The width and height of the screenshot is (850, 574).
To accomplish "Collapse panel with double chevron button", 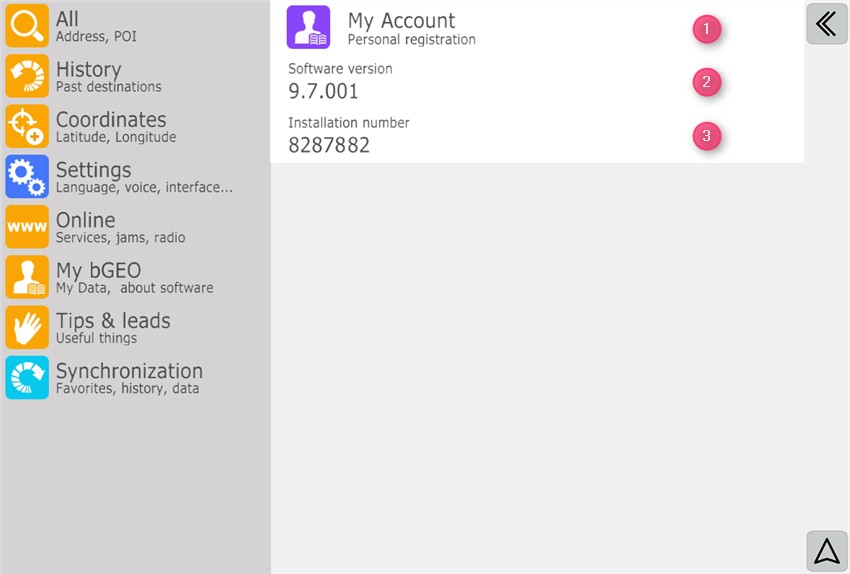I will click(x=826, y=24).
